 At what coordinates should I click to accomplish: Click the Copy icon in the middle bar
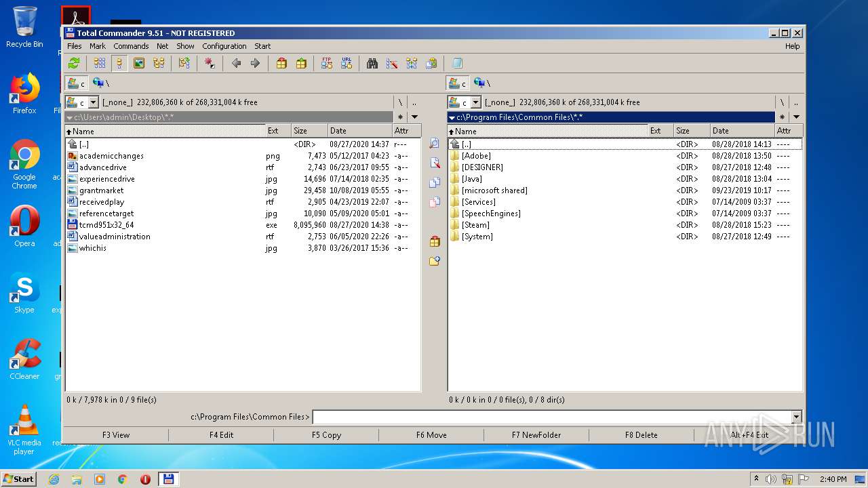[435, 182]
